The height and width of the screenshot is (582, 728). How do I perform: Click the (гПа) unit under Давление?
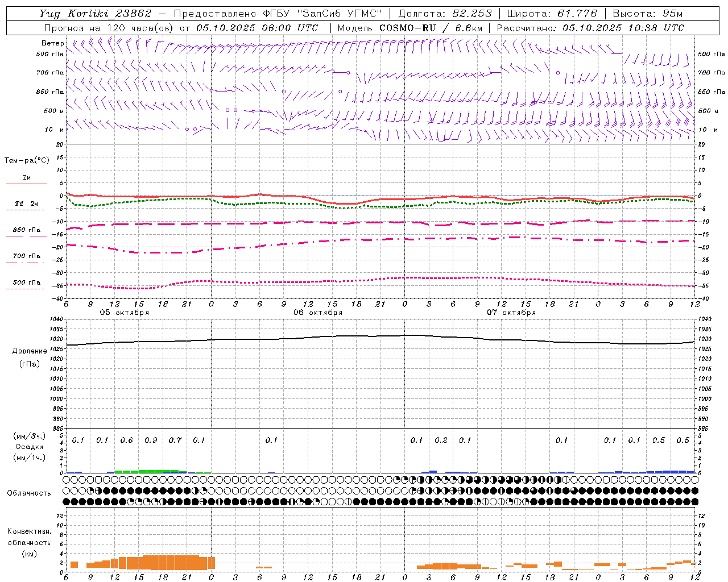tap(30, 364)
